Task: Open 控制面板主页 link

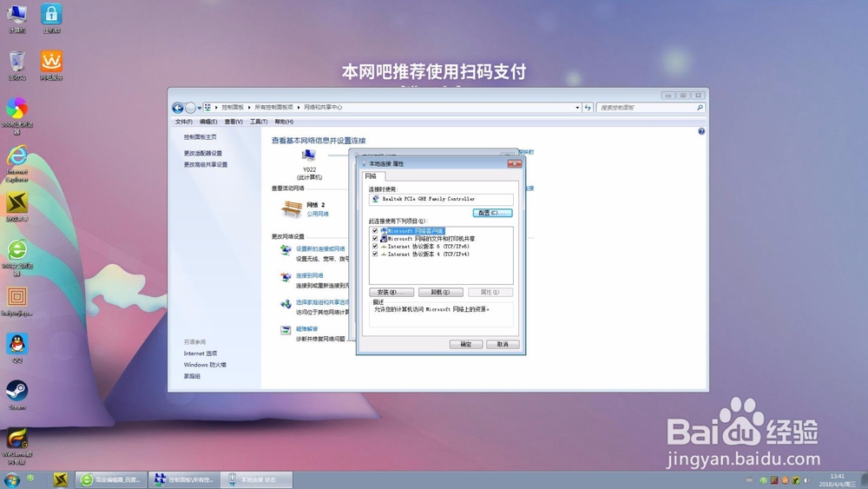Action: point(200,136)
